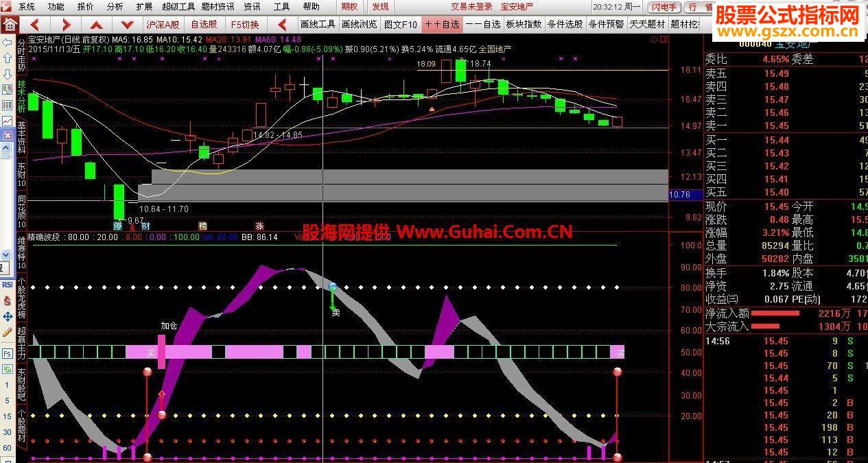Viewport: 868px width, 463px height.
Task: Open 条件预警 in toolbar
Action: click(606, 24)
